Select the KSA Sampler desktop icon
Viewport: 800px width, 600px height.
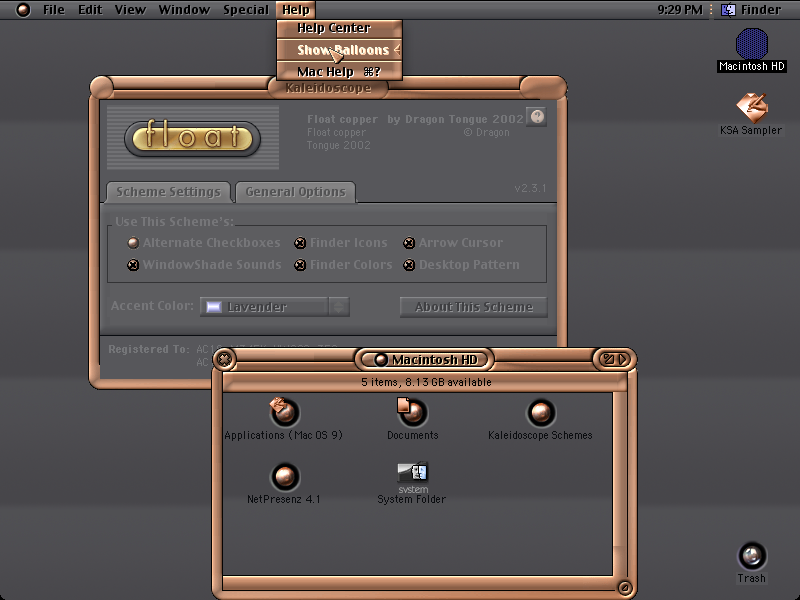pyautogui.click(x=752, y=107)
